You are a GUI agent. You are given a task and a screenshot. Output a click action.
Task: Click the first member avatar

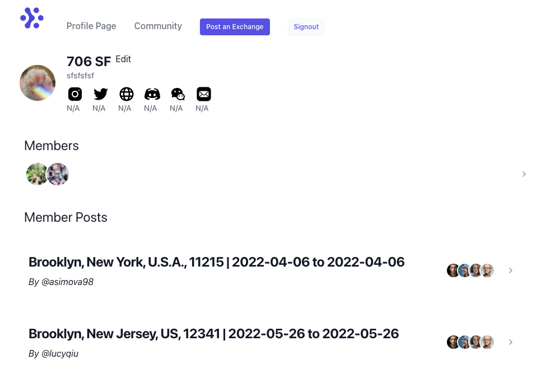pos(36,174)
